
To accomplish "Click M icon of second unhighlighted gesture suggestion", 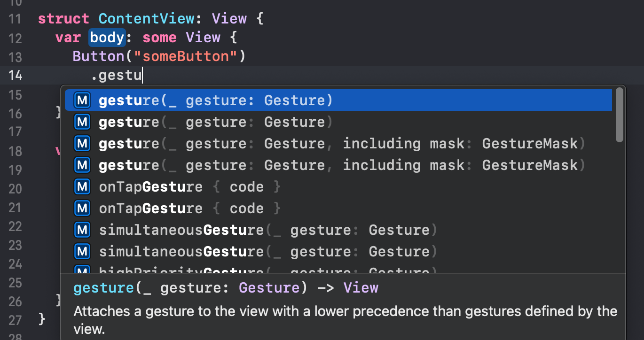I will click(83, 122).
